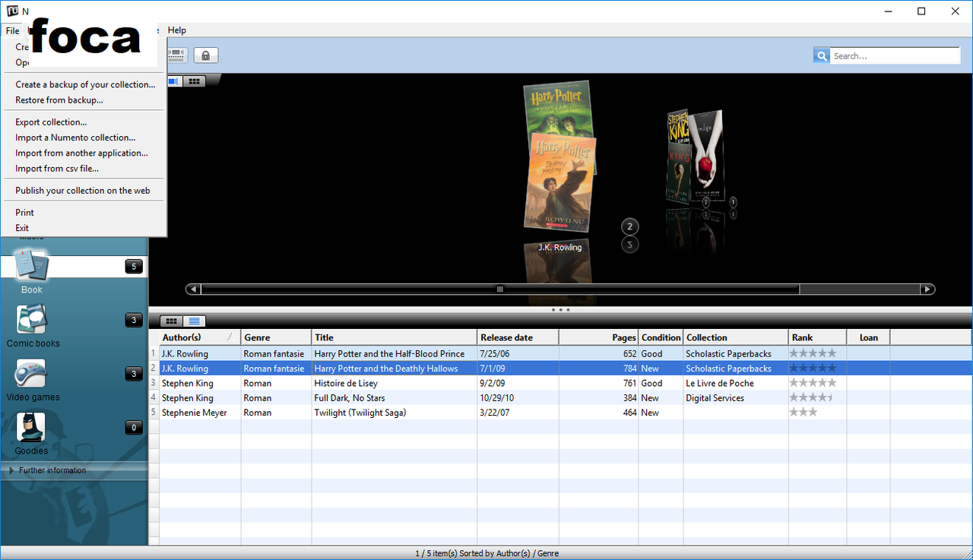Sort by the Title column header
This screenshot has width=973, height=560.
[395, 337]
